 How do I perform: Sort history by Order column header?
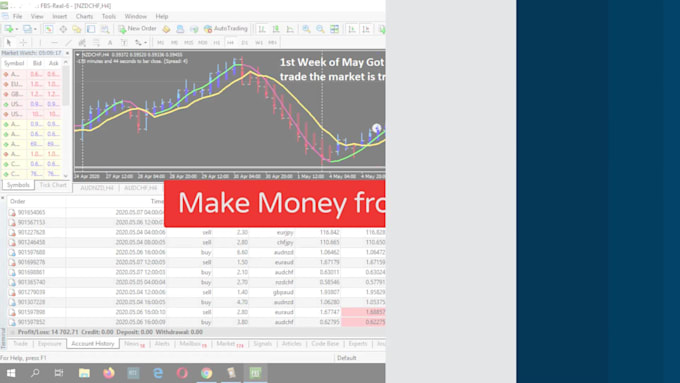point(18,201)
